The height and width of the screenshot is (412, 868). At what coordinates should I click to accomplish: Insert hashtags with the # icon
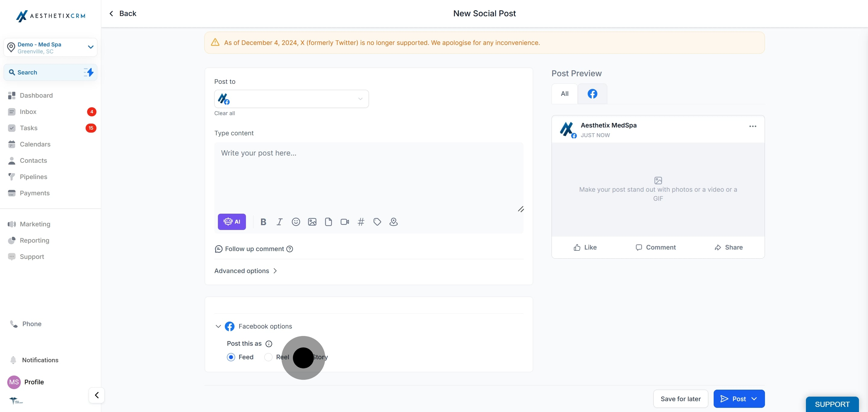click(361, 222)
